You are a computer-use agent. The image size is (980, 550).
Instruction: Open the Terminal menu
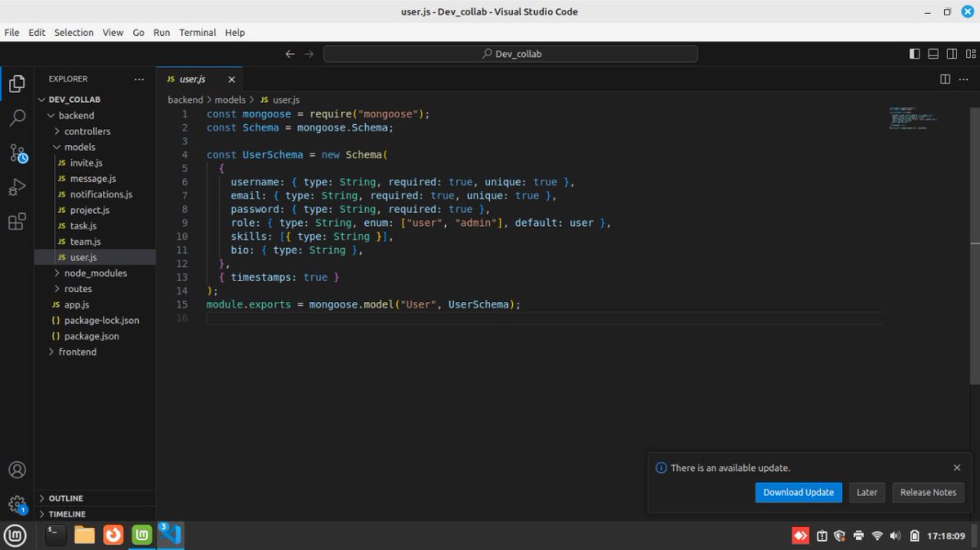(x=198, y=33)
